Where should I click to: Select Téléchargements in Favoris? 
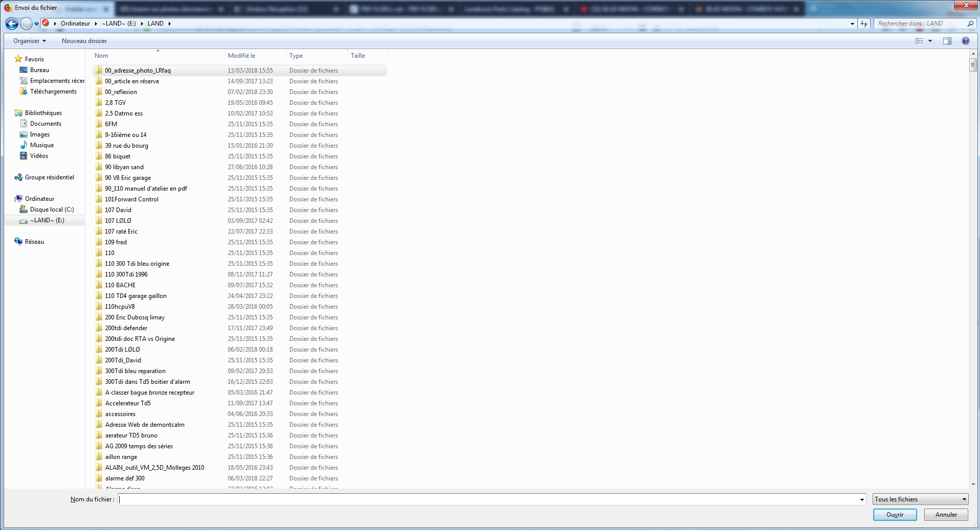(53, 91)
